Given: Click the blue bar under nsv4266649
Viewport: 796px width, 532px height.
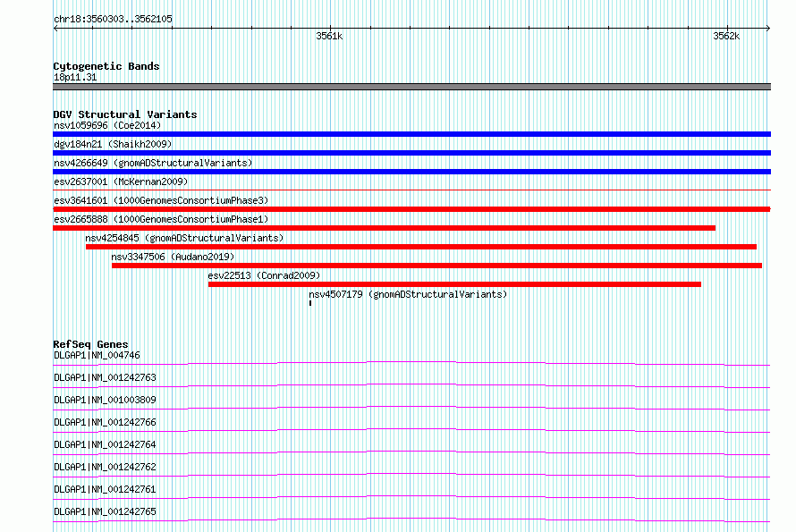Looking at the screenshot, I should (411, 172).
